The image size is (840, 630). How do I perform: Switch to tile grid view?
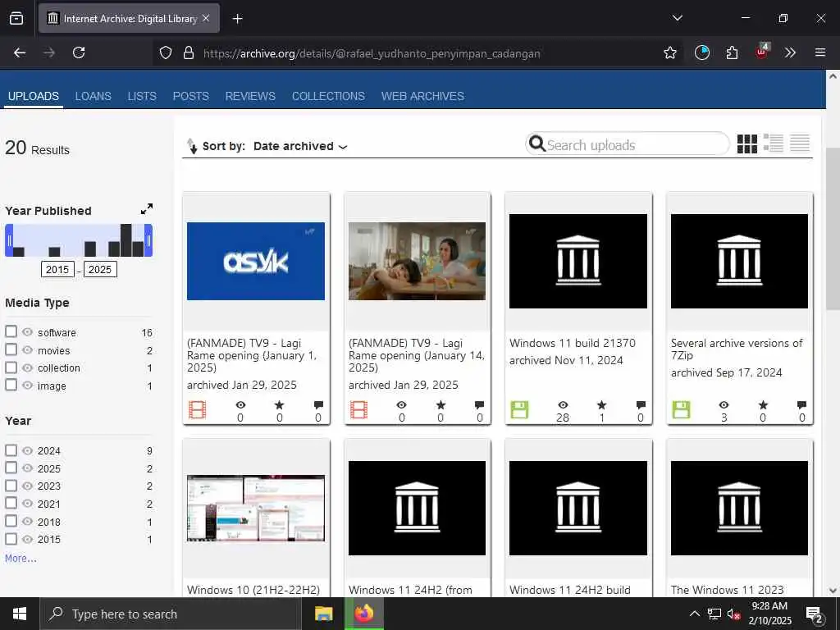point(746,144)
